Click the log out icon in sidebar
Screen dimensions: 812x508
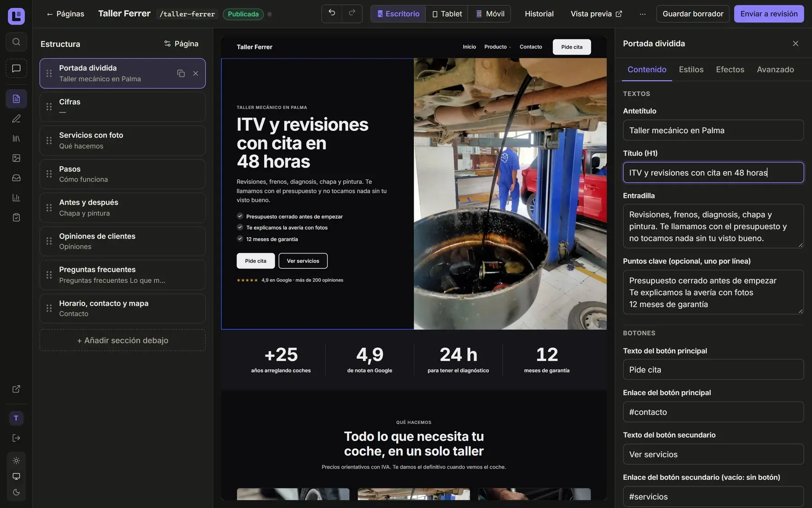click(x=16, y=438)
